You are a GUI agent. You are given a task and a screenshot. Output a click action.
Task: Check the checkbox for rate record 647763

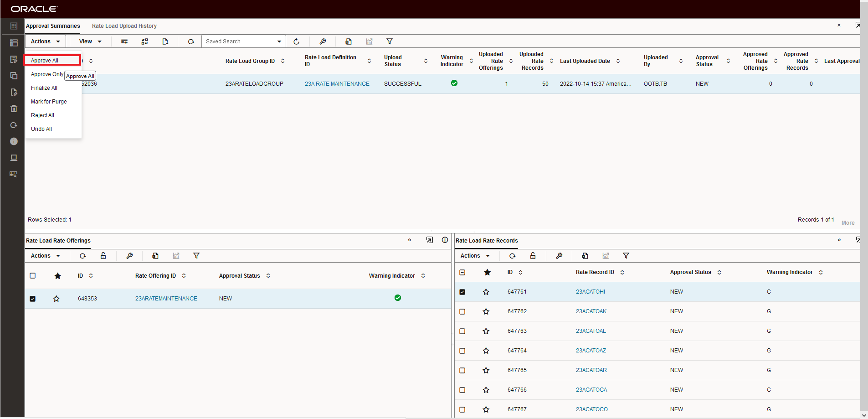point(462,331)
